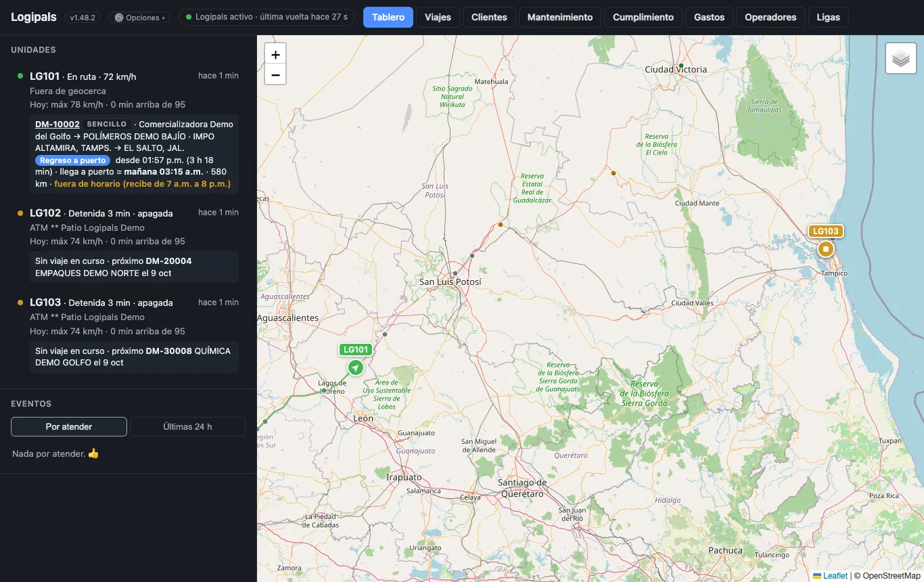The image size is (924, 582).
Task: Click San Luis Potosí city label on map
Action: pos(451,282)
